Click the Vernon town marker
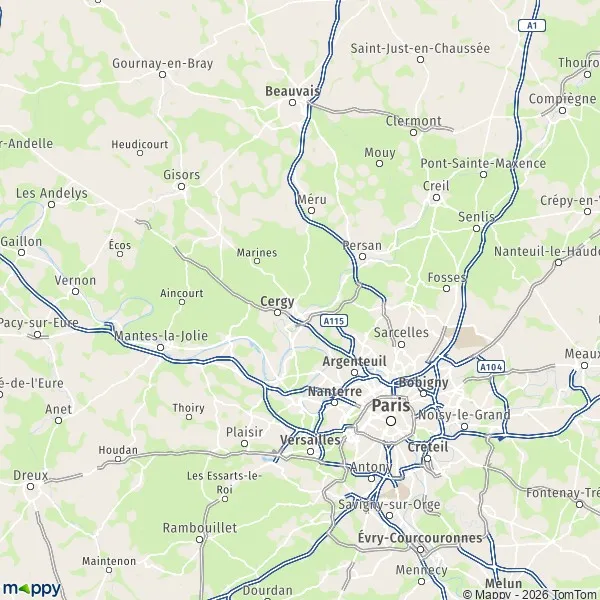 [75, 292]
